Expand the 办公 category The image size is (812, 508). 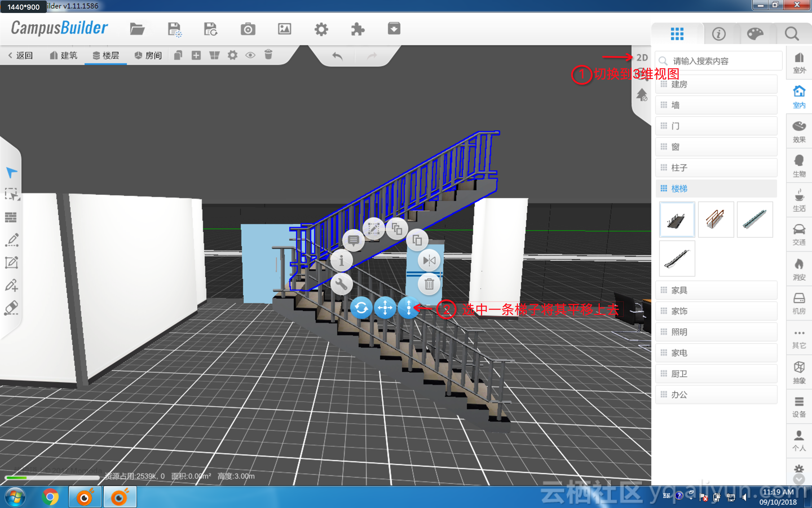(716, 395)
